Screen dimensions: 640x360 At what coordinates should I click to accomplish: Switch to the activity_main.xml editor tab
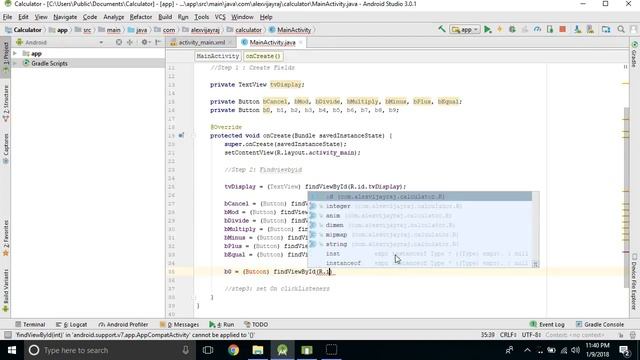pyautogui.click(x=201, y=42)
